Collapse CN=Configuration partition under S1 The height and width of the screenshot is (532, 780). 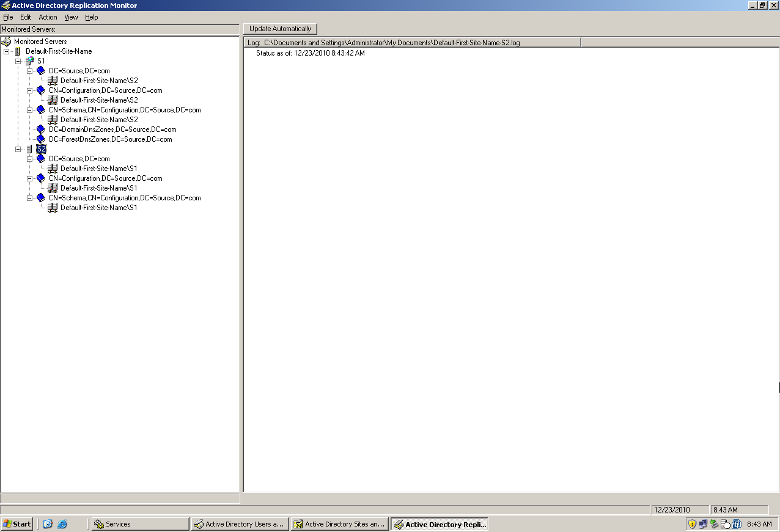(x=29, y=90)
